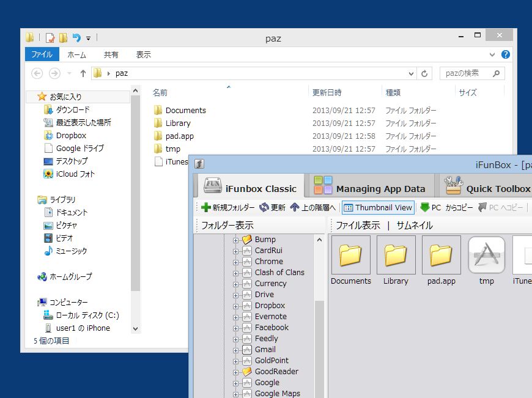Expand the Clash of Clans tree node
The image size is (532, 398).
tap(235, 273)
